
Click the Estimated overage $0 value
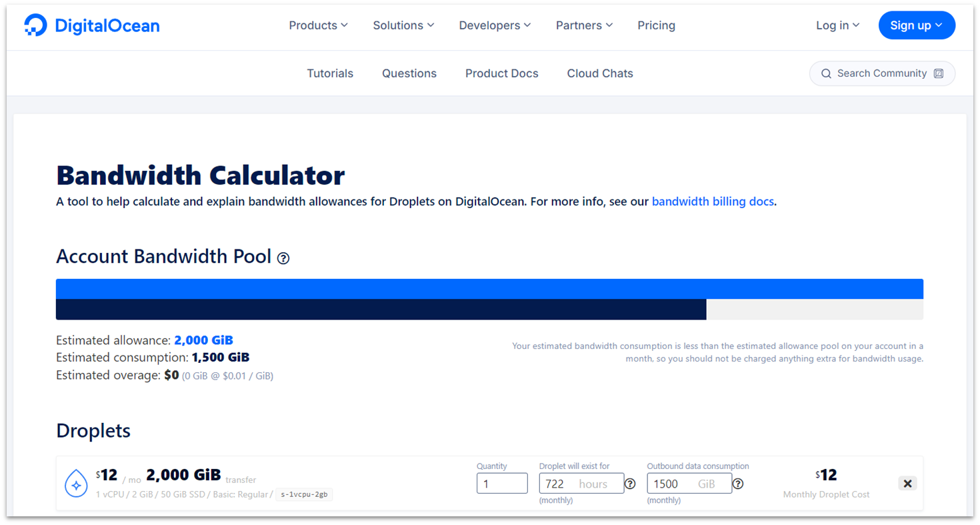pyautogui.click(x=171, y=375)
